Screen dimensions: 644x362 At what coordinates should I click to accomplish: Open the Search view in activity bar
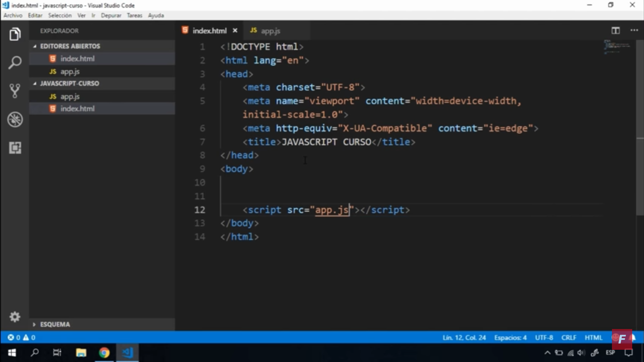15,63
